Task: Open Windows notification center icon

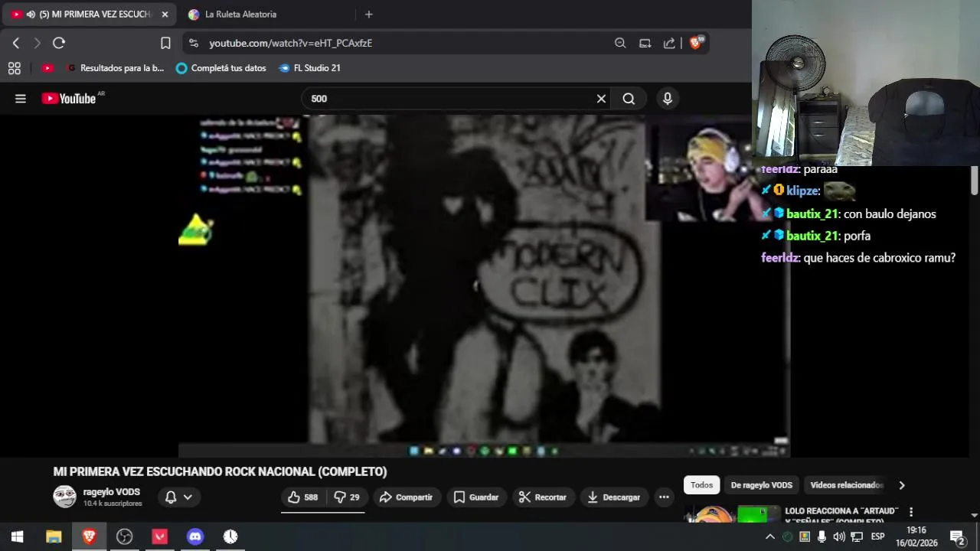Action: (957, 536)
